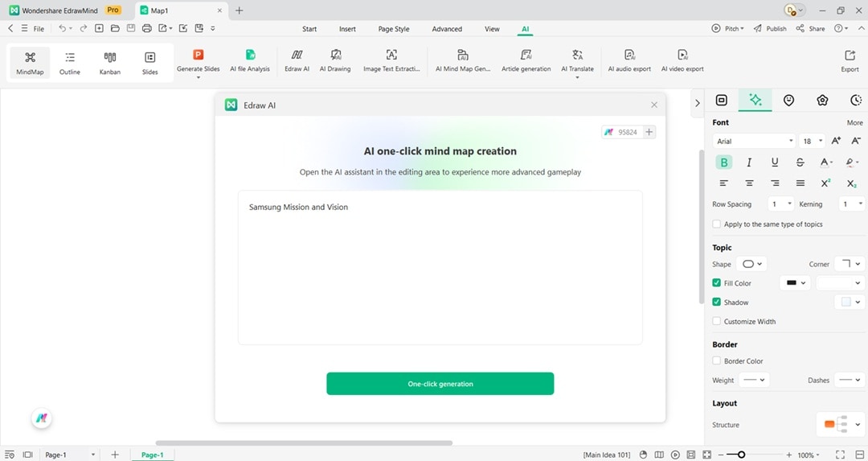The width and height of the screenshot is (868, 461).
Task: Open the View ribbon tab
Action: point(492,29)
